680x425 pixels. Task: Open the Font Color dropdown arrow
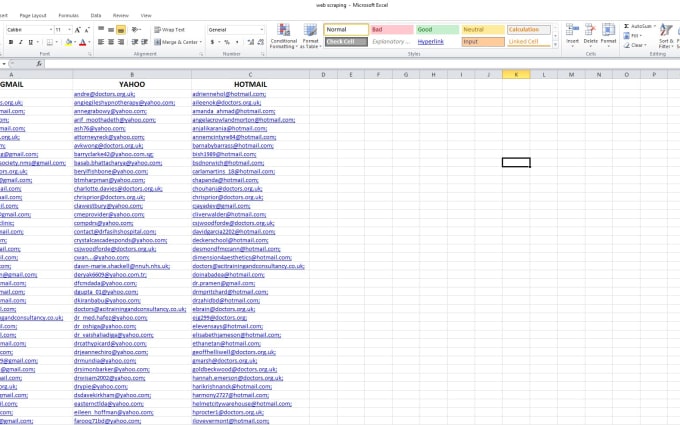tap(89, 42)
